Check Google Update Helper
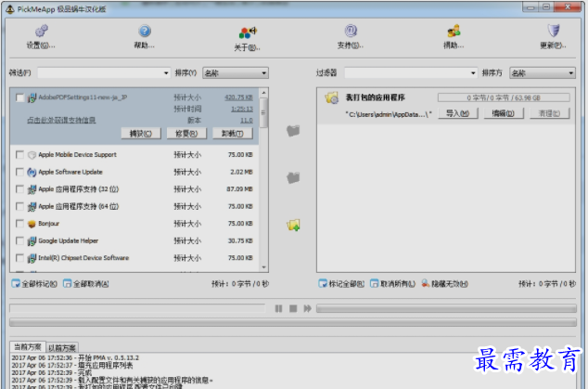The image size is (588, 389). pyautogui.click(x=19, y=240)
